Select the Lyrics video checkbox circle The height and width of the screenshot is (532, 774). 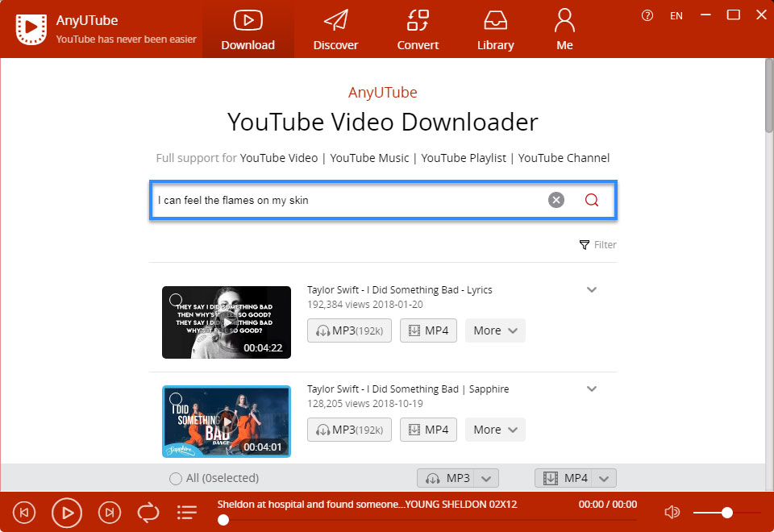(x=176, y=300)
